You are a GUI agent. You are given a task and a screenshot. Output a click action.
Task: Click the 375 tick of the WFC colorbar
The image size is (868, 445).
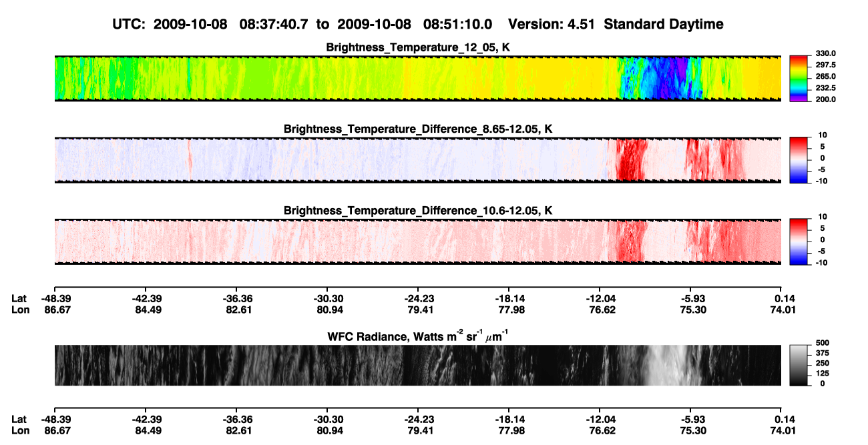pos(822,353)
